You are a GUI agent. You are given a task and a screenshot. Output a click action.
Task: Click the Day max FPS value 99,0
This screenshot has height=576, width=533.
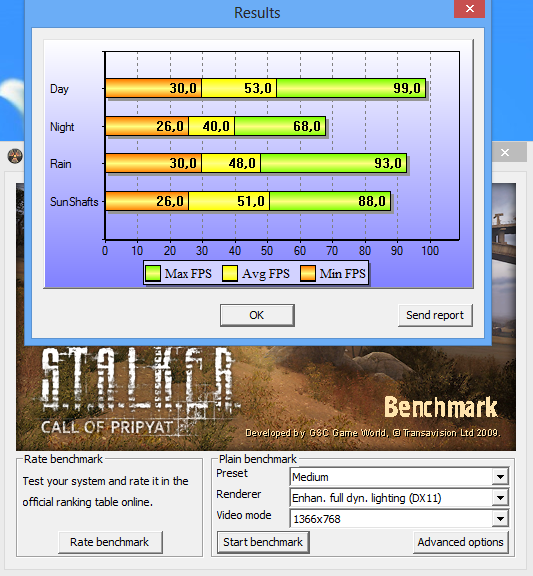pos(407,88)
